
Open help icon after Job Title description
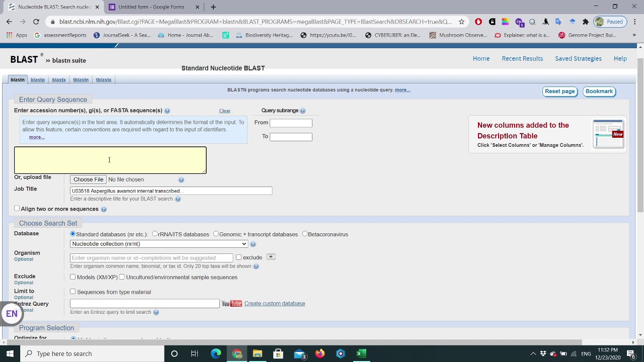[x=178, y=199]
